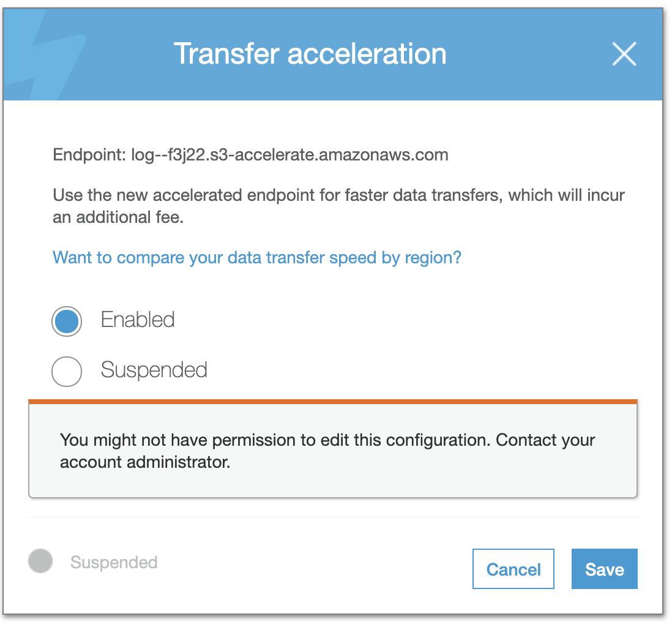The image size is (672, 627).
Task: Click the filled blue Enabled radio indicator
Action: [x=66, y=321]
